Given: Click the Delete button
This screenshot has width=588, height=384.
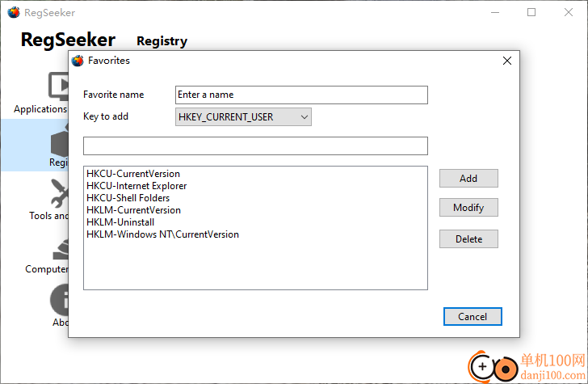Looking at the screenshot, I should click(x=468, y=239).
